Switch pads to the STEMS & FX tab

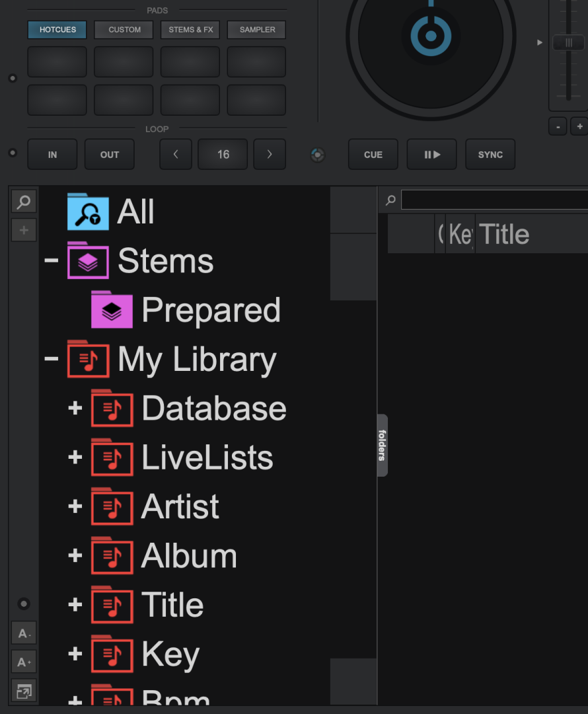(x=190, y=30)
